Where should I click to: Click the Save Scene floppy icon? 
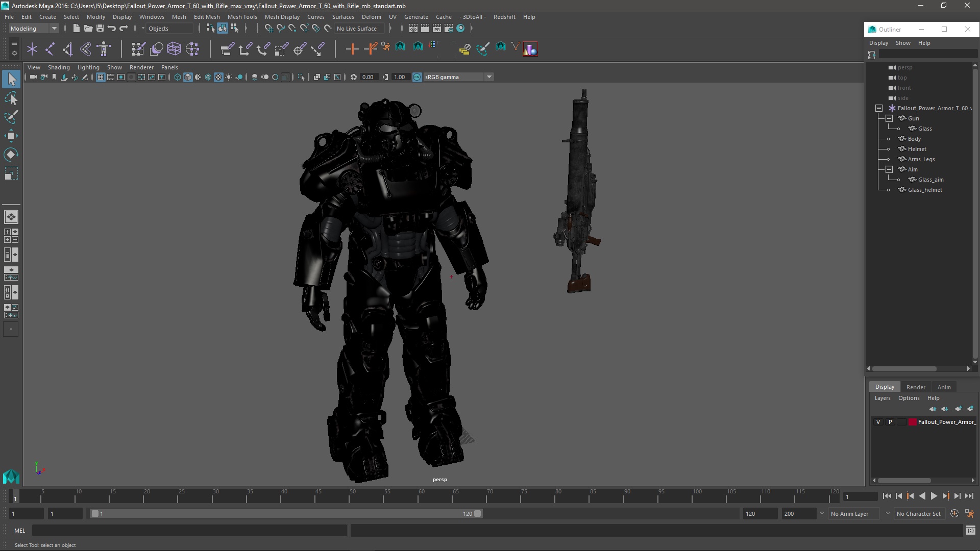click(x=100, y=29)
